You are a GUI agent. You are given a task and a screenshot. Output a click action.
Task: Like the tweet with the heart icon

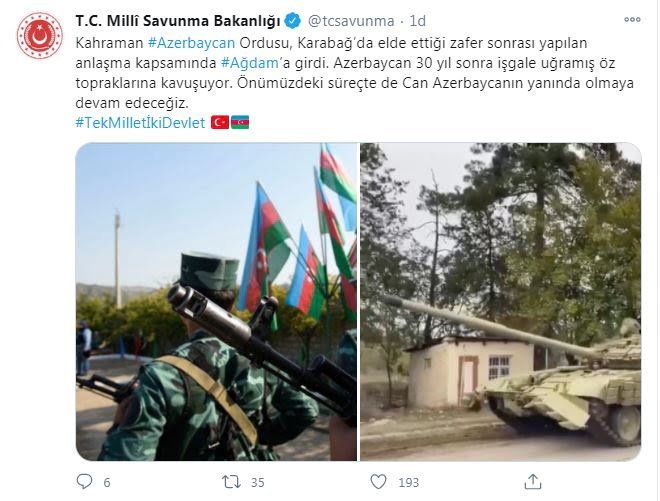(378, 482)
